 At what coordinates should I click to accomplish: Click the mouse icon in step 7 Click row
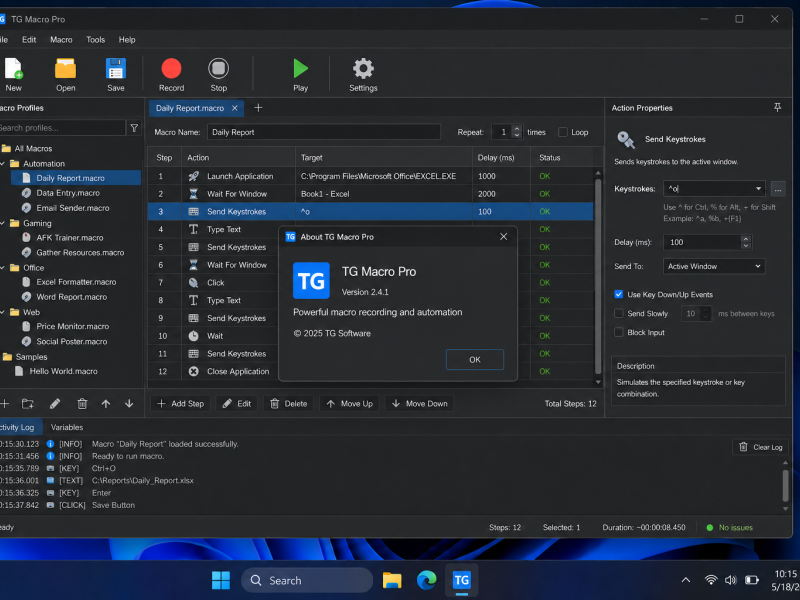coord(193,283)
